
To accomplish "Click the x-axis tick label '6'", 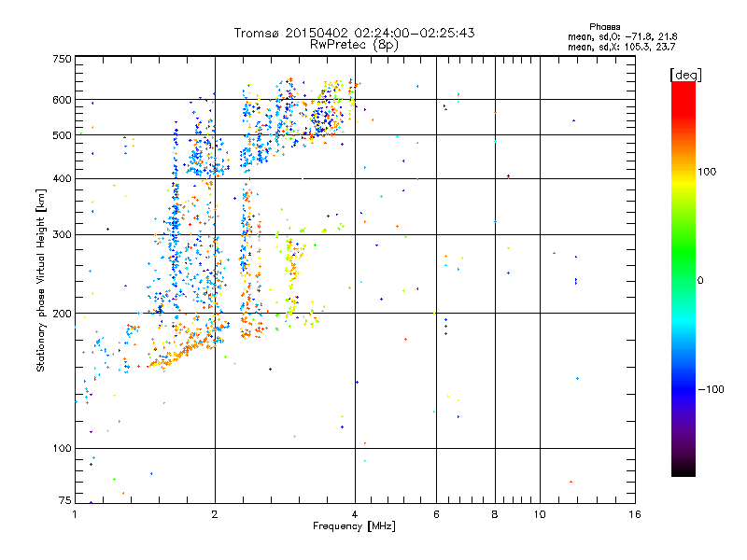I will pyautogui.click(x=436, y=514).
